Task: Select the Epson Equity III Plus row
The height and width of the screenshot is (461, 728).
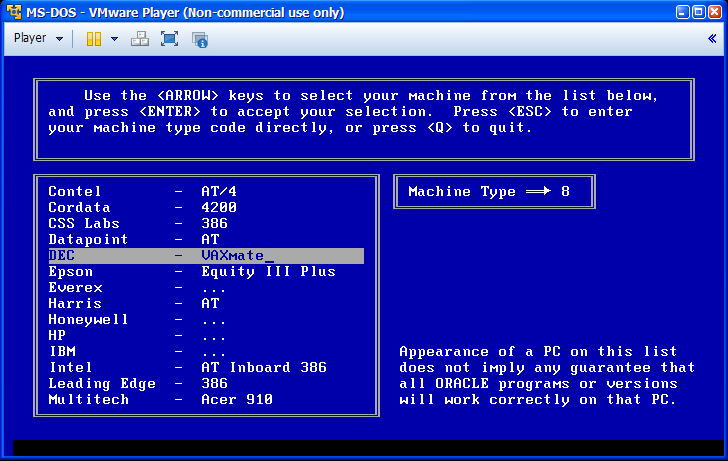Action: pyautogui.click(x=206, y=272)
